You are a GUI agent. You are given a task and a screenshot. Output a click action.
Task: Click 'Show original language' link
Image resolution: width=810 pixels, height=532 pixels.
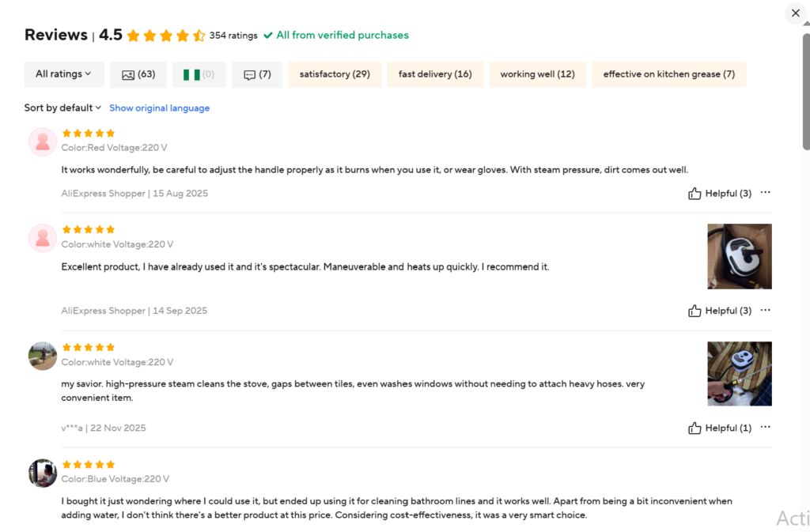point(159,108)
